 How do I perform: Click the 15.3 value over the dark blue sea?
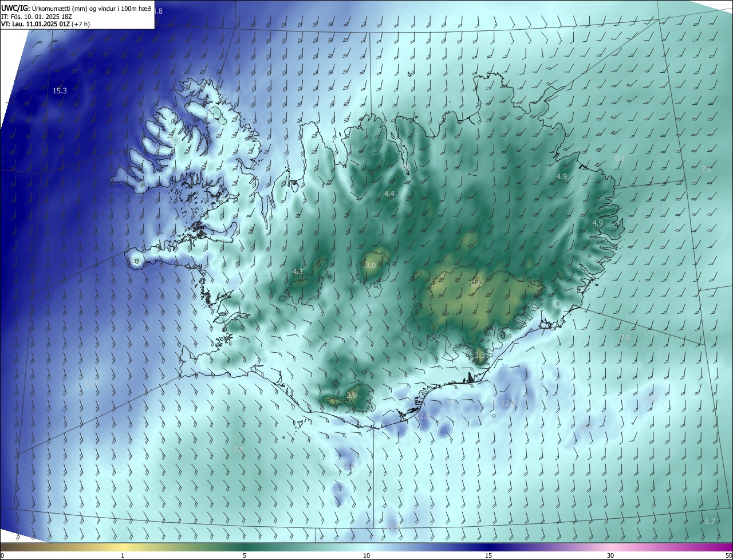(x=60, y=91)
